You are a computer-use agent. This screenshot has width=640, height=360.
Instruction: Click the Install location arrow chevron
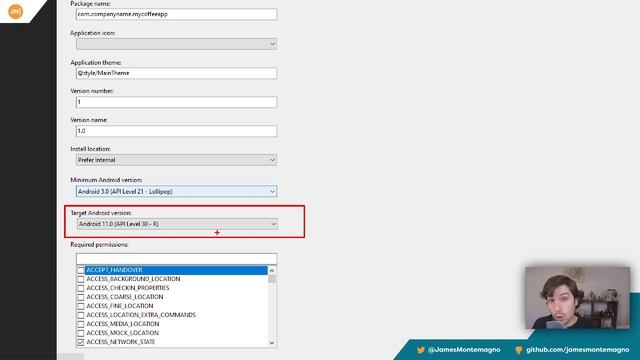(272, 160)
